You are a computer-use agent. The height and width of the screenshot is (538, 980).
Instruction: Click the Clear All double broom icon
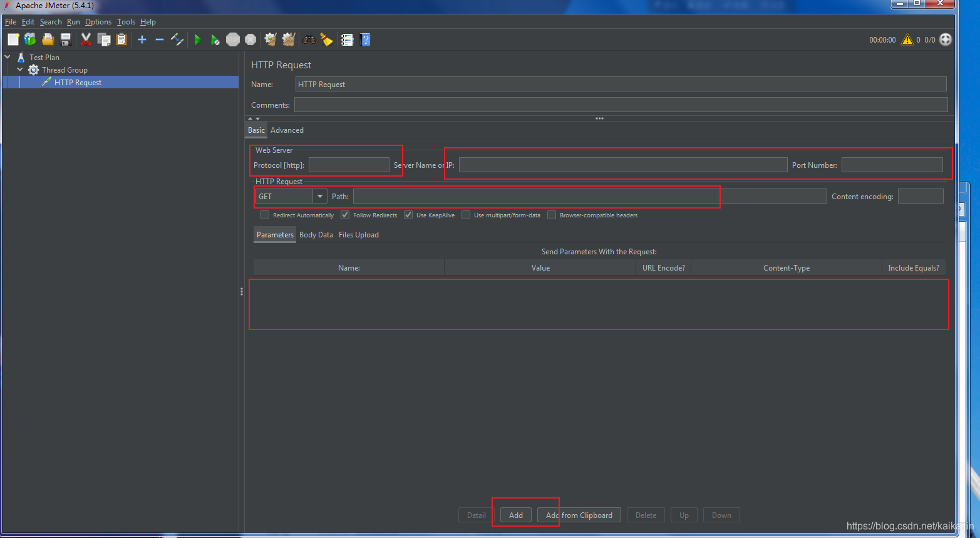pos(289,39)
